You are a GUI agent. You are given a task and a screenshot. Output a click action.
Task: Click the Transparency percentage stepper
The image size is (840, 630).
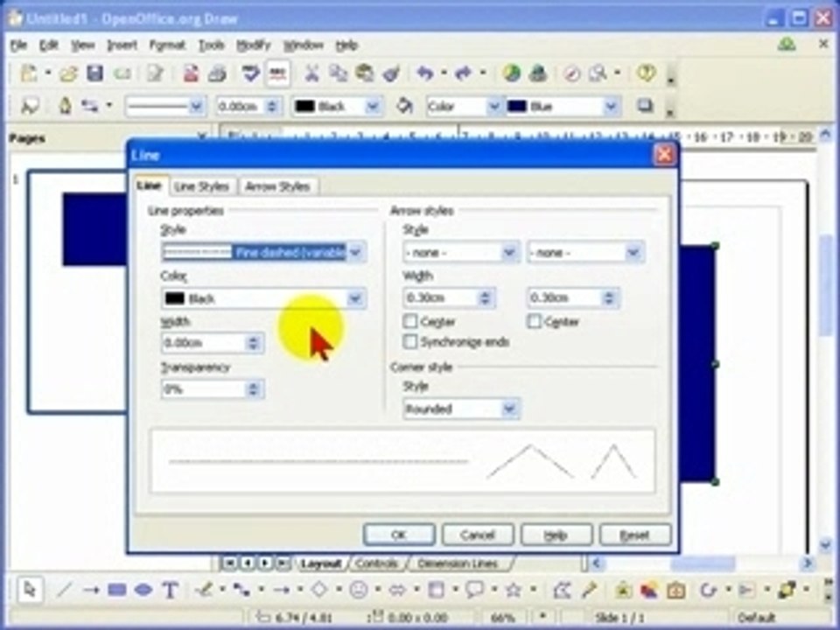(254, 388)
